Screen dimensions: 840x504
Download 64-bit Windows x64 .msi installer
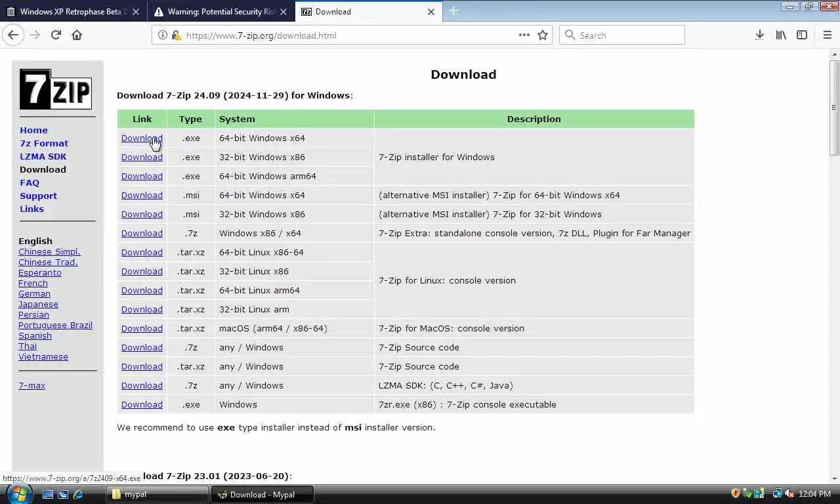[142, 195]
